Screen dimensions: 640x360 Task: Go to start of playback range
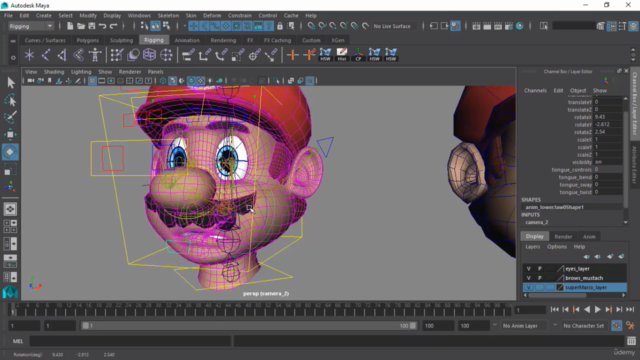(554, 309)
